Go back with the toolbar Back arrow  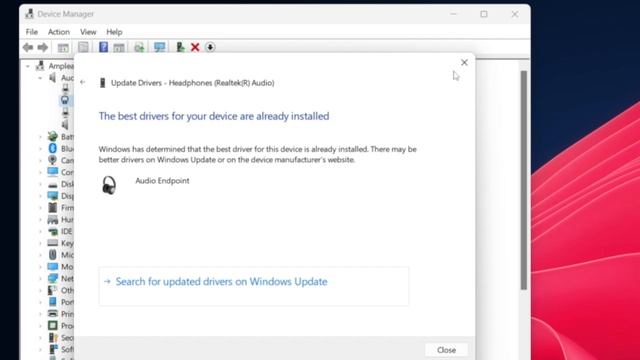[28, 47]
